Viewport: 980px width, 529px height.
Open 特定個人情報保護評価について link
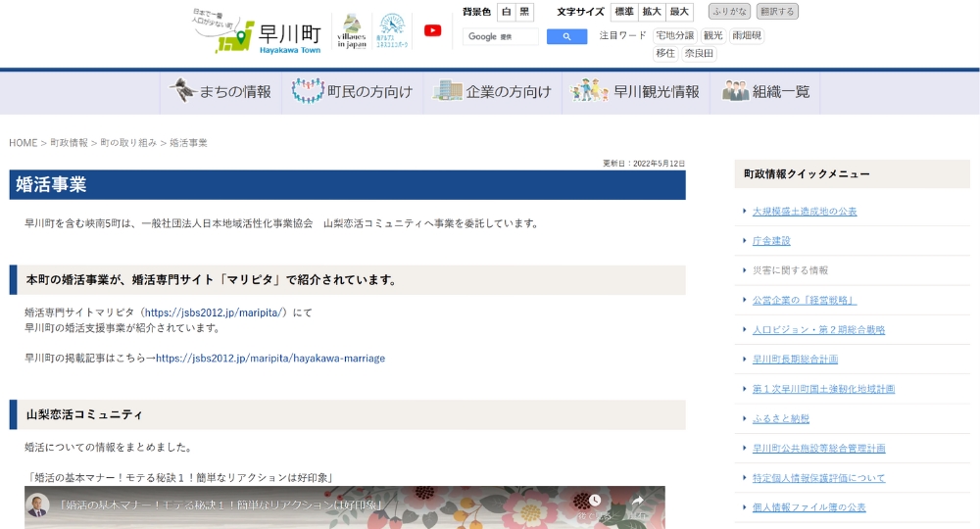[818, 478]
